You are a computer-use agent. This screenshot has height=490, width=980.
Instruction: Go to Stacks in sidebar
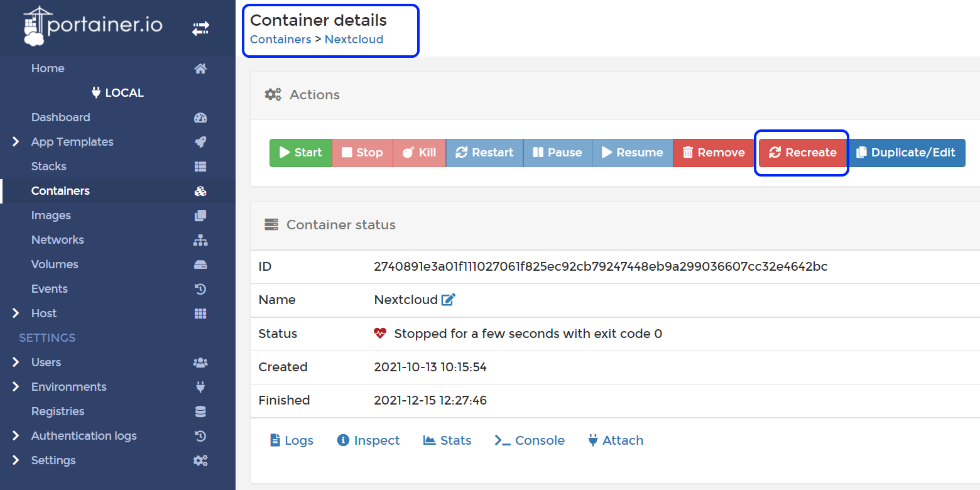click(117, 166)
